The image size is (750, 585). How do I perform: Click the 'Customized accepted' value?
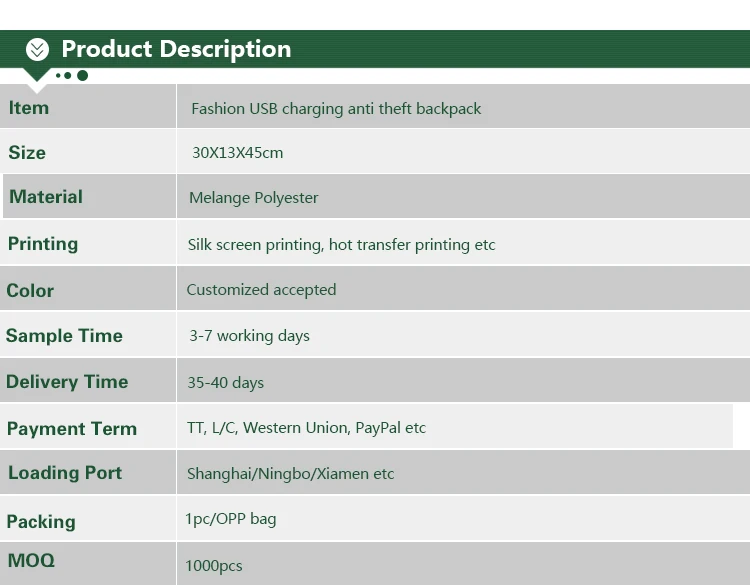pyautogui.click(x=261, y=290)
